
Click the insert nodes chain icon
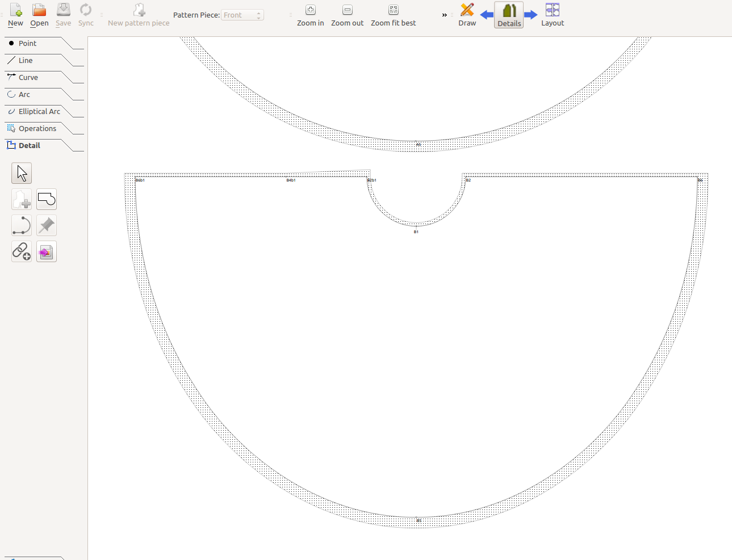22,251
